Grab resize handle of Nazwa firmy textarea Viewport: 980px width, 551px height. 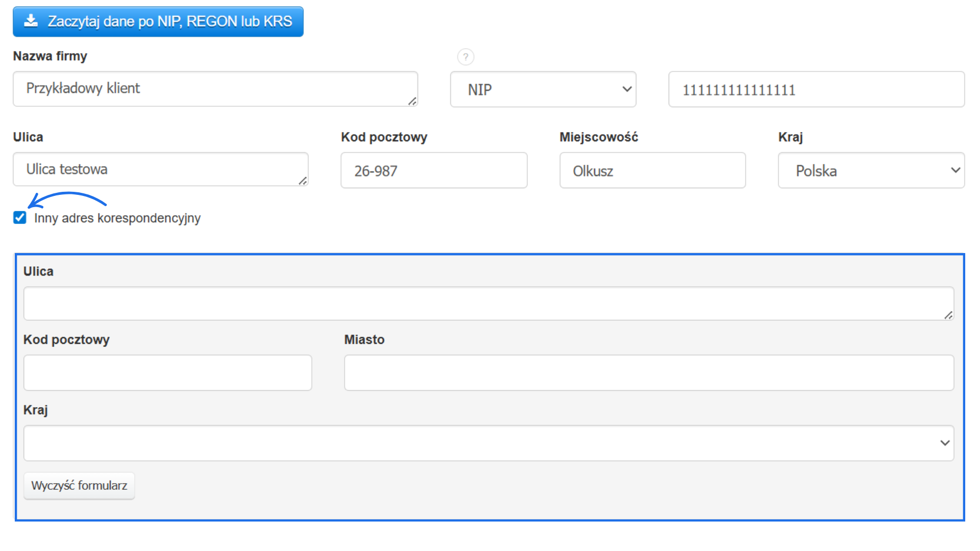(412, 101)
